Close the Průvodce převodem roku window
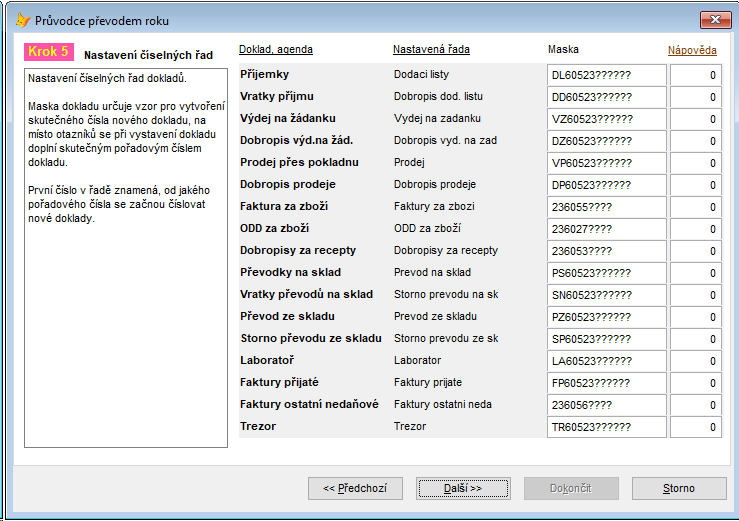 [x=715, y=20]
